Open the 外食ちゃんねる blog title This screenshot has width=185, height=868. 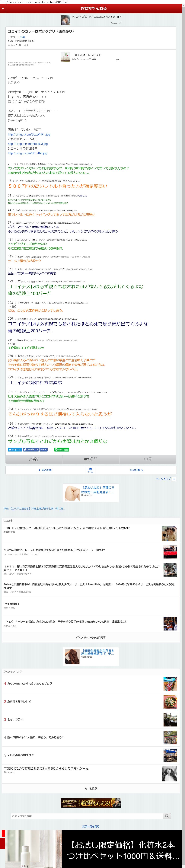click(x=93, y=8)
